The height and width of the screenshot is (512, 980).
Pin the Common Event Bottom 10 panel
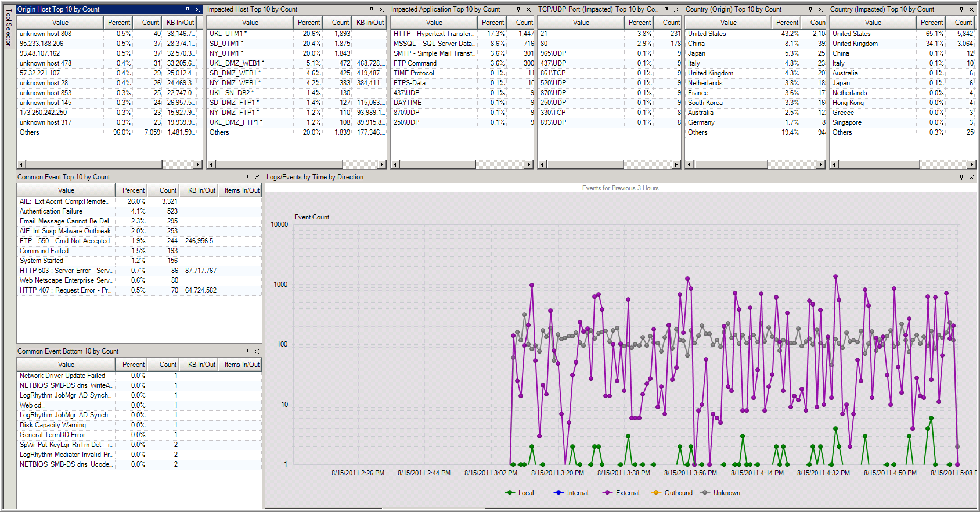(x=247, y=351)
